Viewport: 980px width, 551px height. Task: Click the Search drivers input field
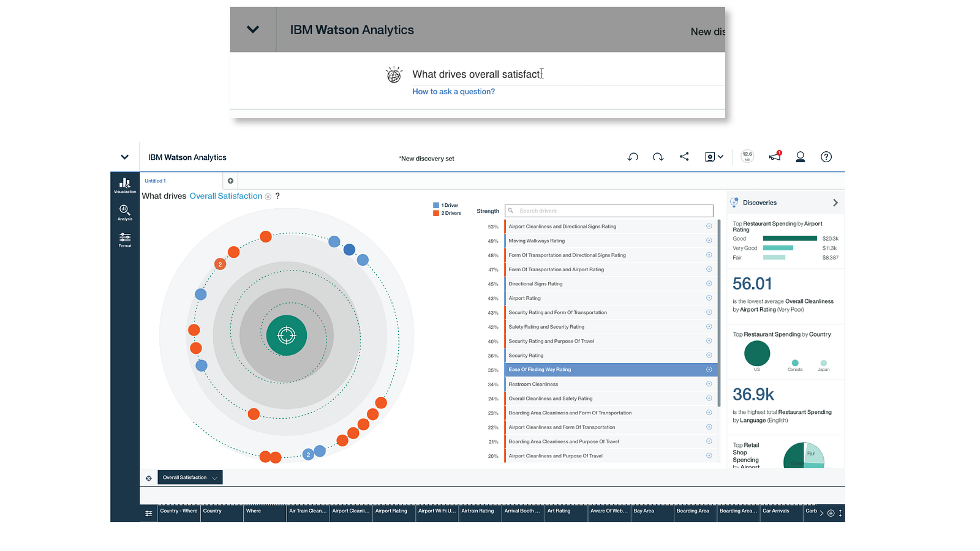[x=609, y=211]
